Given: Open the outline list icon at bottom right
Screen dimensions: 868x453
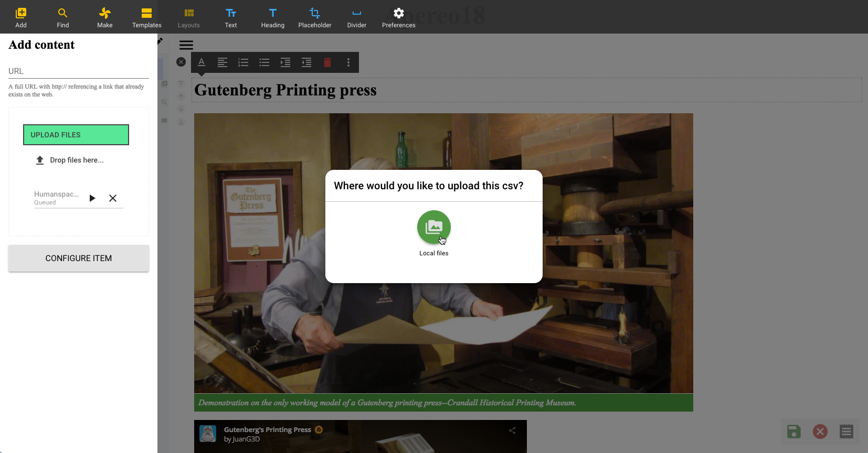Looking at the screenshot, I should [846, 432].
